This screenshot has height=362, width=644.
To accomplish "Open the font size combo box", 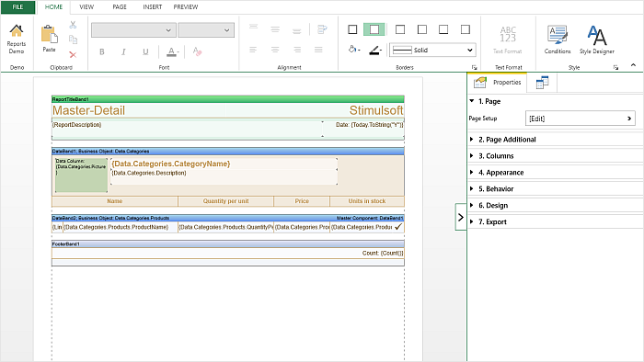I will 206,30.
